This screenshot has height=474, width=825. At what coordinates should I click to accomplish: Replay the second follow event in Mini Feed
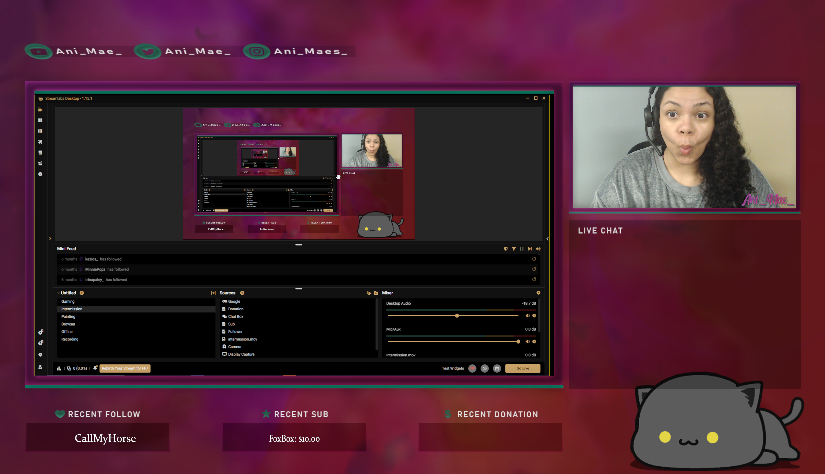coord(534,269)
